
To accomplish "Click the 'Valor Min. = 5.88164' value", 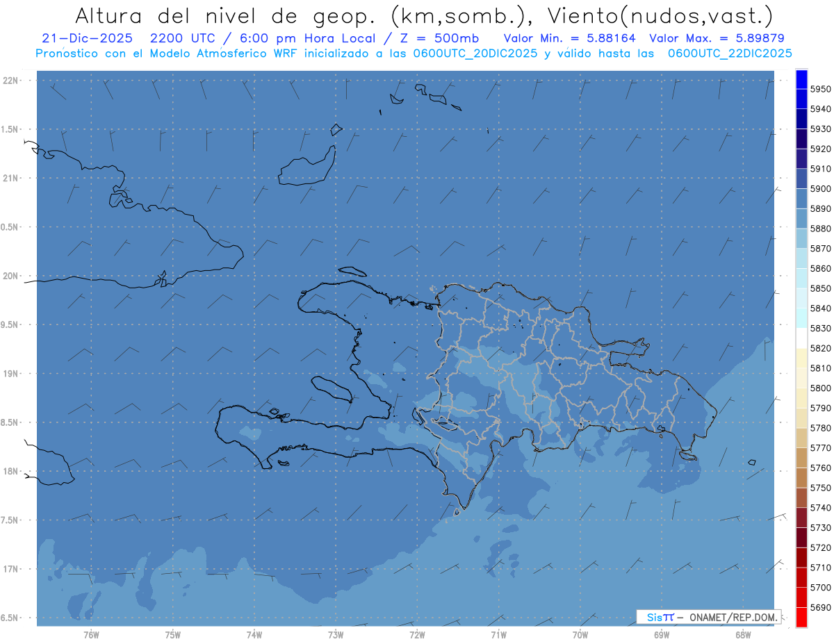I will pyautogui.click(x=570, y=38).
